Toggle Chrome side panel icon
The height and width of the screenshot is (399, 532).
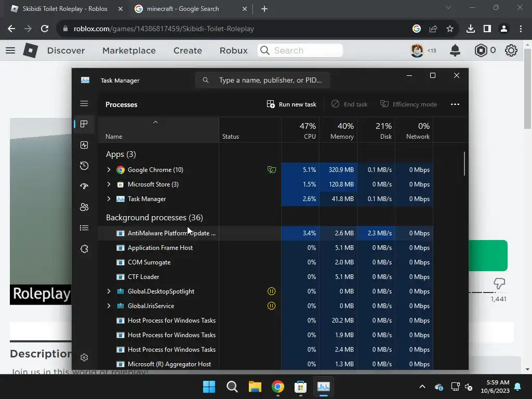pos(487,29)
